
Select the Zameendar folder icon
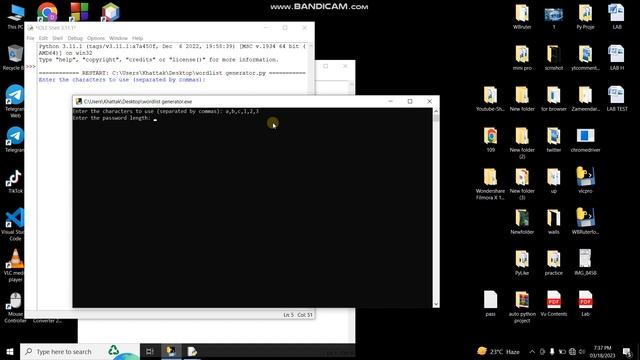coord(585,98)
